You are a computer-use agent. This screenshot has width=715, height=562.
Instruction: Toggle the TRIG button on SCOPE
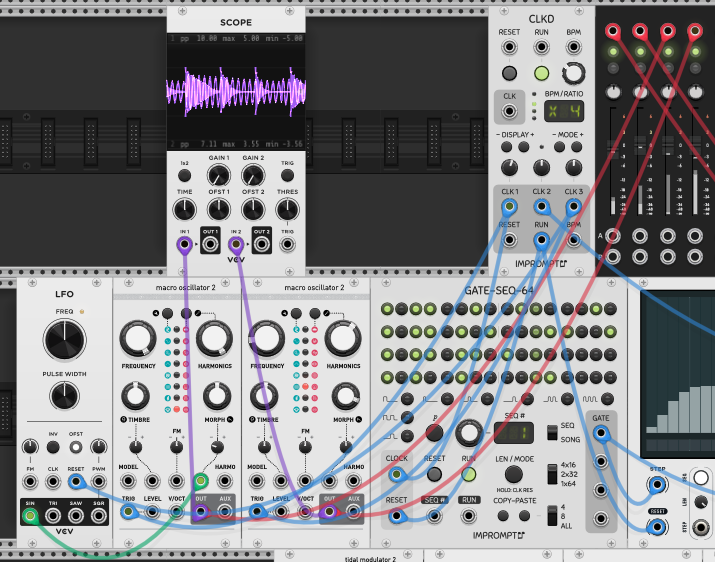pyautogui.click(x=287, y=175)
